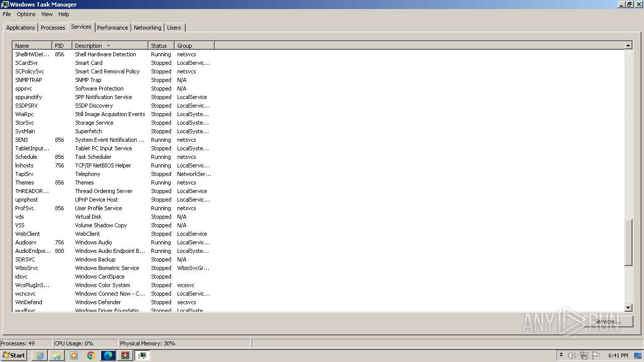Select the SDRSVC Windows Backup row

(114, 259)
